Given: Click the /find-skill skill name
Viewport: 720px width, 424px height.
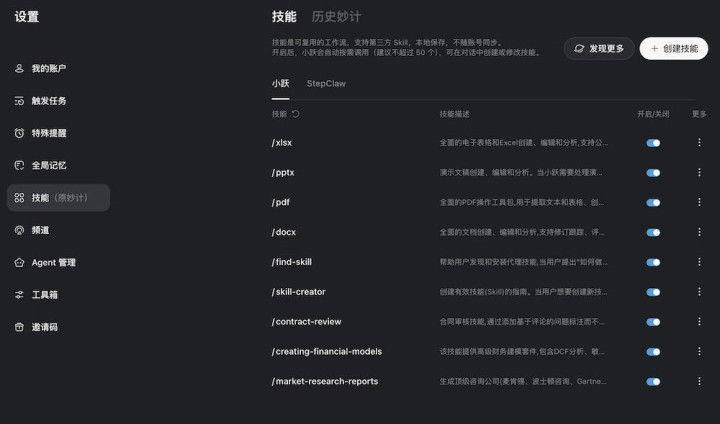Looking at the screenshot, I should [x=292, y=262].
